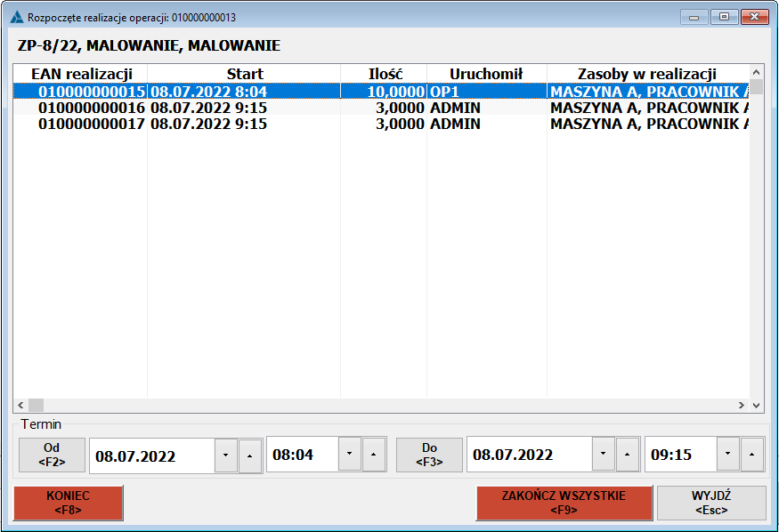Sort by EAN realizacji column header

point(80,74)
